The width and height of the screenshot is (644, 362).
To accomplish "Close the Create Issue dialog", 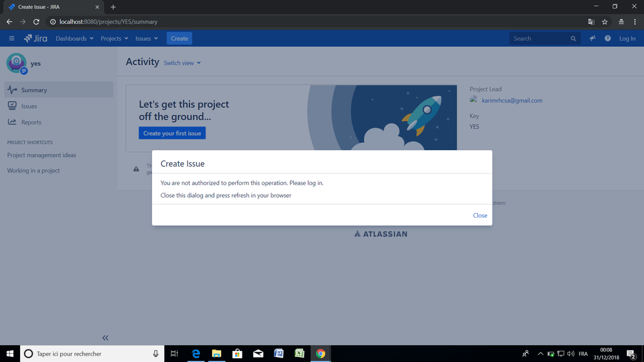I will coord(480,215).
